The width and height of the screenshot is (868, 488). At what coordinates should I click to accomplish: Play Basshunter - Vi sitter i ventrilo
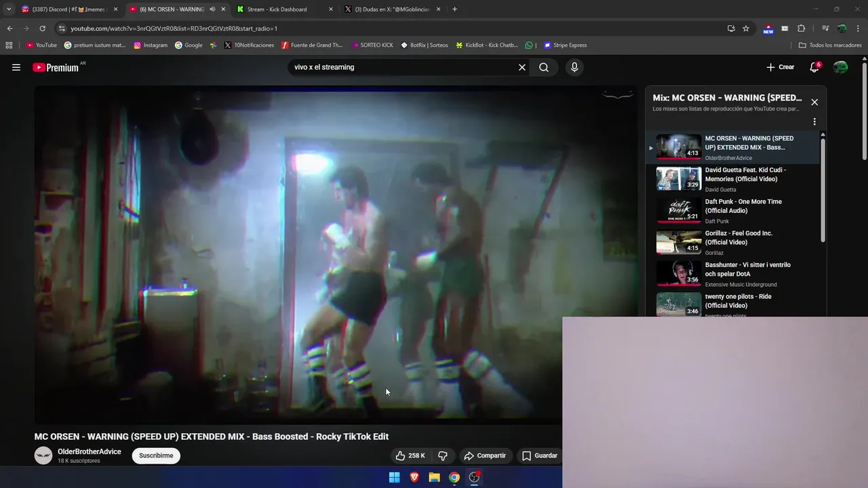(732, 274)
